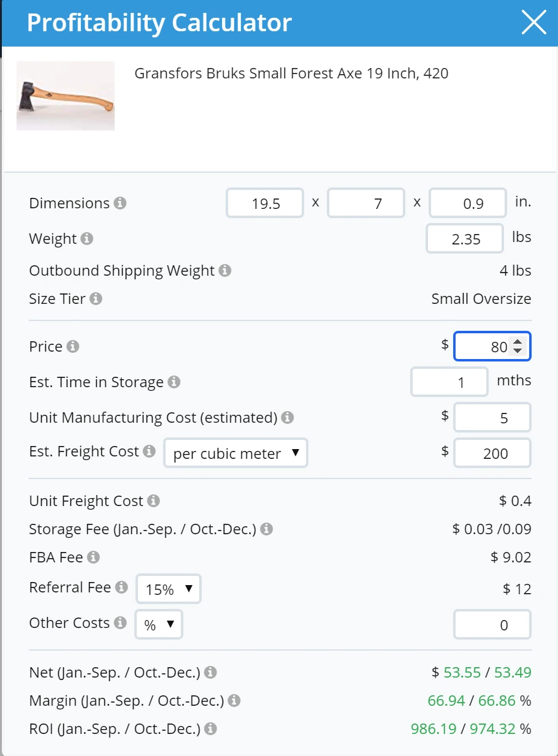558x756 pixels.
Task: Increase the Price using the up stepper arrow
Action: [518, 342]
